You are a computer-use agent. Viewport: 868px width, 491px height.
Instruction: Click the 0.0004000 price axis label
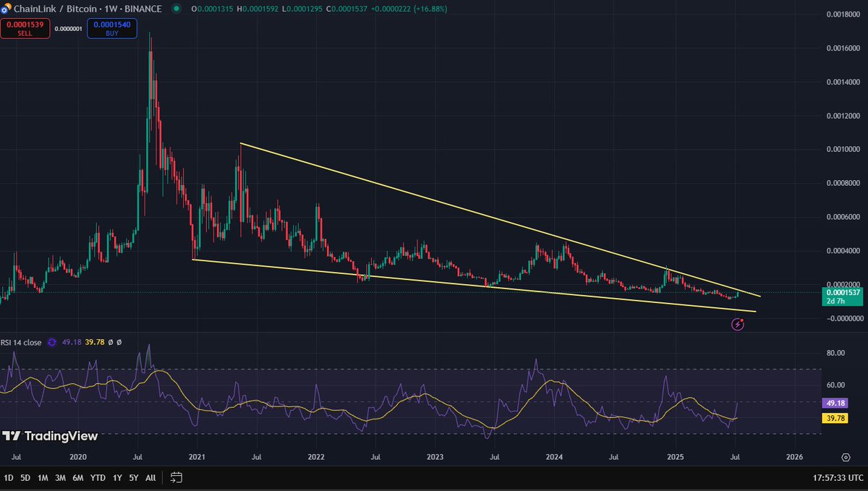(843, 251)
